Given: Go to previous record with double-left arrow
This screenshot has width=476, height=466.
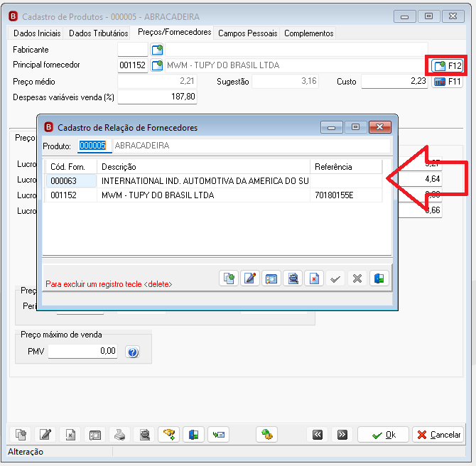Looking at the screenshot, I should [x=318, y=435].
